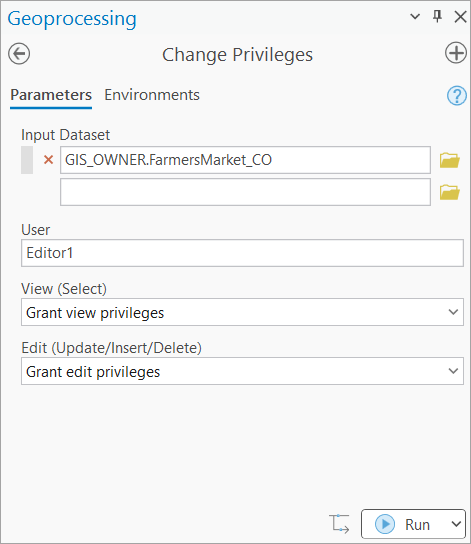Click the batch/schedule icon beside Run
This screenshot has width=471, height=544.
click(339, 524)
